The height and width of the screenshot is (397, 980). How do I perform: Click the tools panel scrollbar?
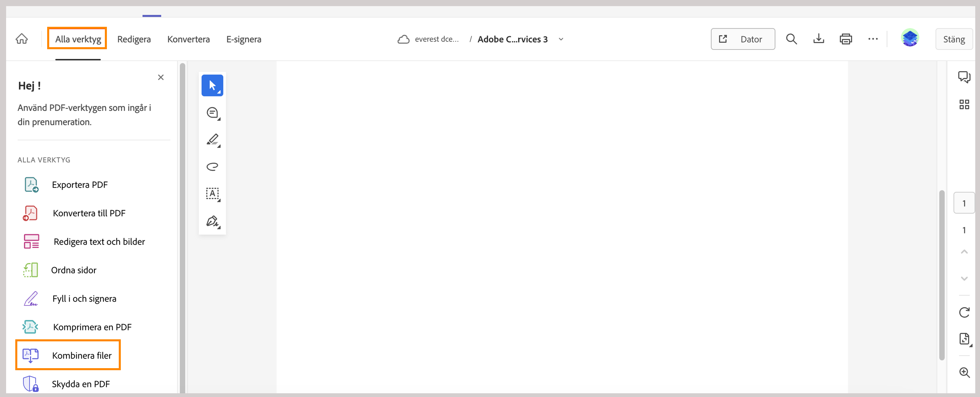tap(183, 228)
